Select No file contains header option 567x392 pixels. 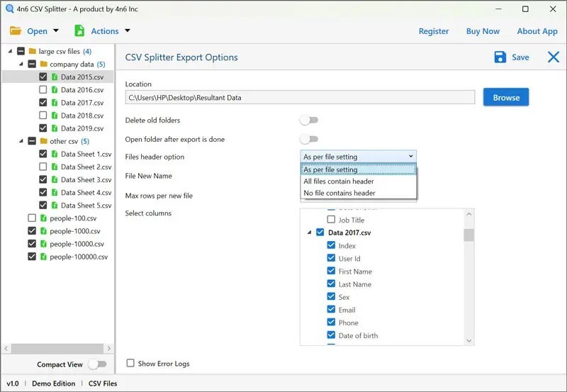pos(359,193)
